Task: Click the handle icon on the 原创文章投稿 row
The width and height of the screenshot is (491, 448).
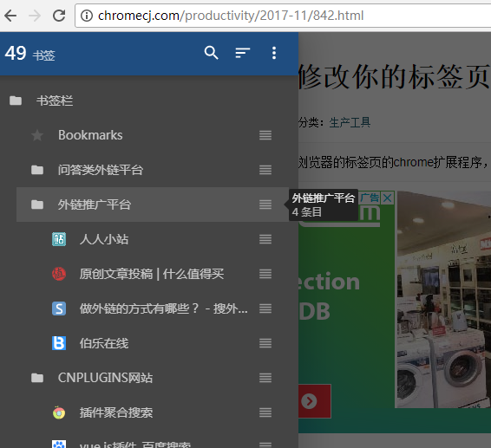Action: tap(265, 274)
